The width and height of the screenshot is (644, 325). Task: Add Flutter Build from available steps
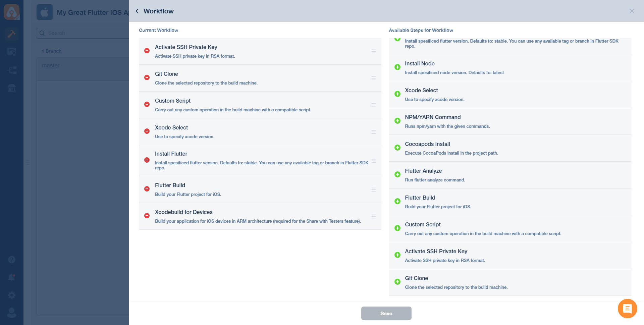coord(397,201)
